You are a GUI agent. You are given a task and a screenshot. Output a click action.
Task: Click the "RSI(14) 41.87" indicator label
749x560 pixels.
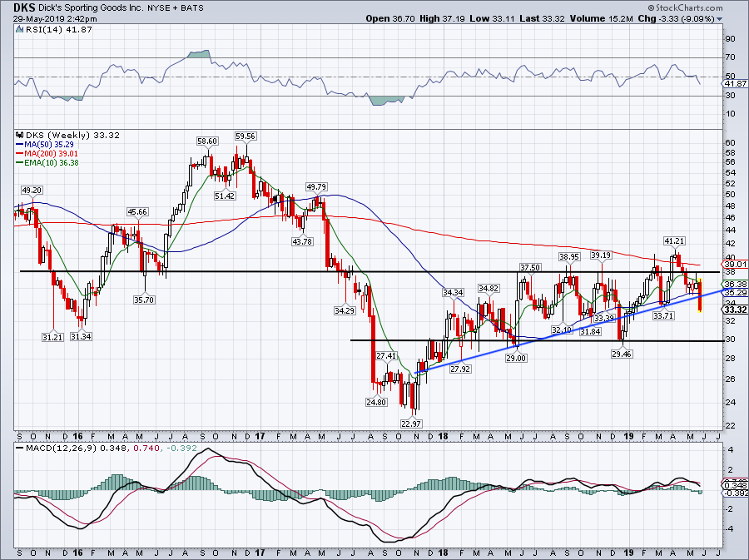coord(59,30)
